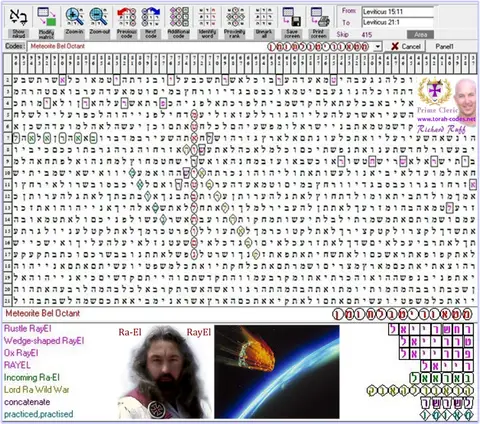The image size is (480, 424).
Task: Select the practiced,practised legend entry
Action: tap(38, 414)
